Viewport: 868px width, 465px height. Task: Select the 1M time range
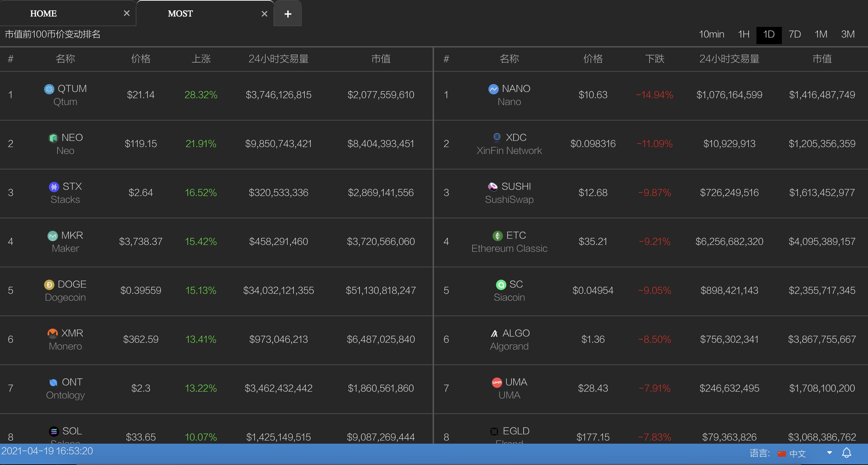[x=821, y=34]
